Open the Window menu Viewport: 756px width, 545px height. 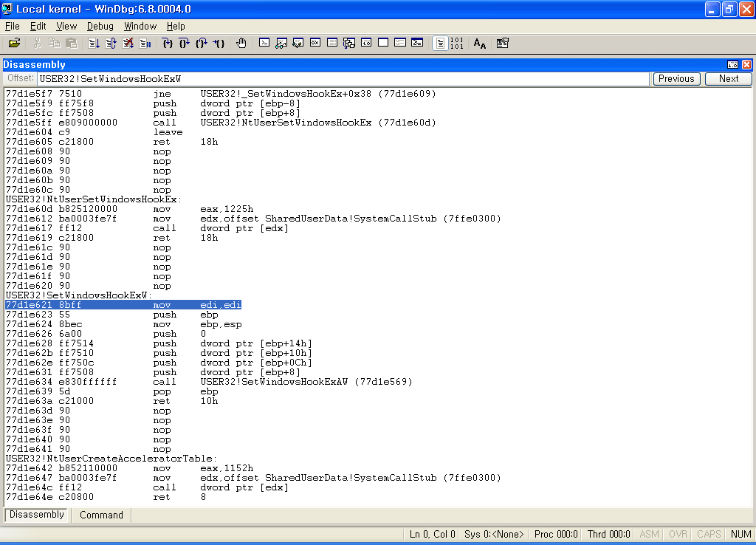click(x=140, y=26)
